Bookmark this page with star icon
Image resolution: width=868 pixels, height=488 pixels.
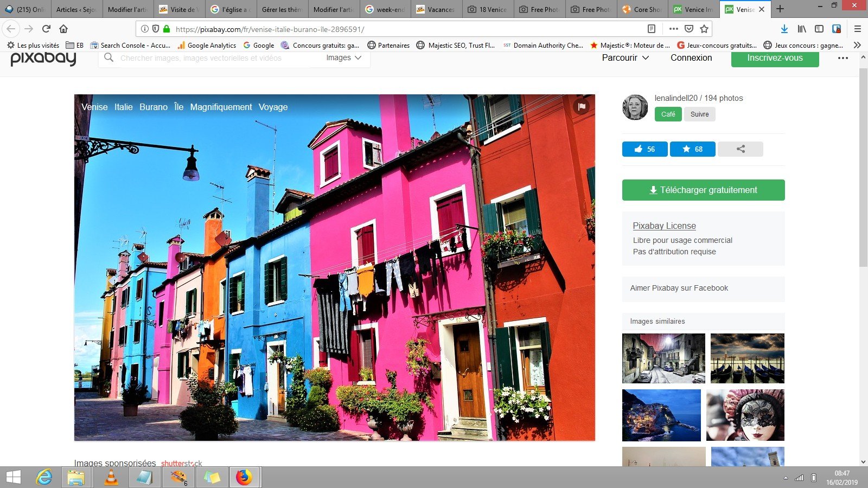704,29
